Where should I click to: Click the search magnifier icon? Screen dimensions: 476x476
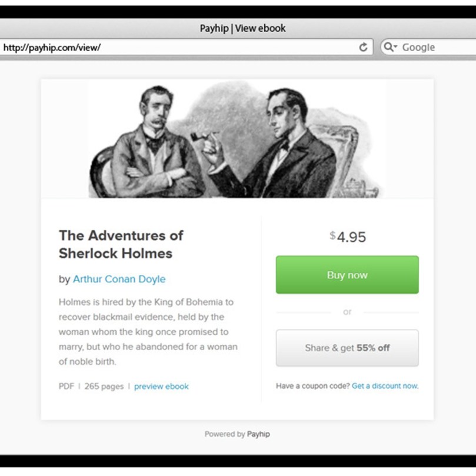coord(388,46)
